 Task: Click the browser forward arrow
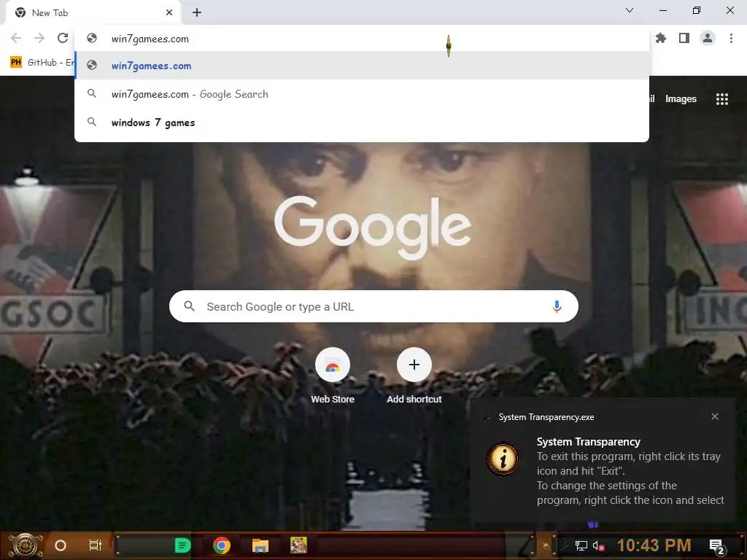click(x=39, y=38)
